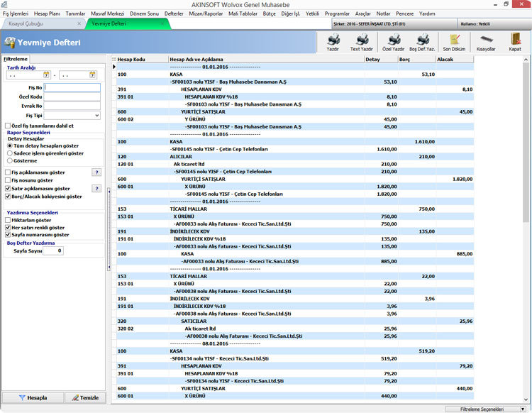
Task: Click the Kapat door icon
Action: tap(515, 39)
